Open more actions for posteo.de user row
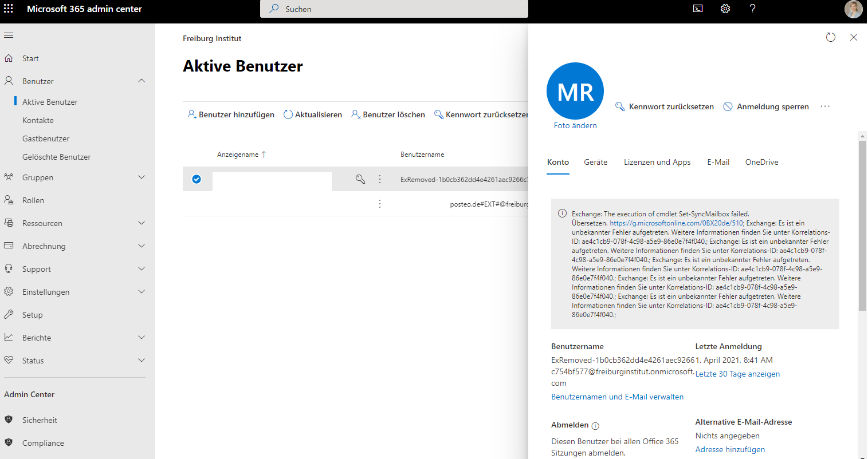 coord(380,204)
